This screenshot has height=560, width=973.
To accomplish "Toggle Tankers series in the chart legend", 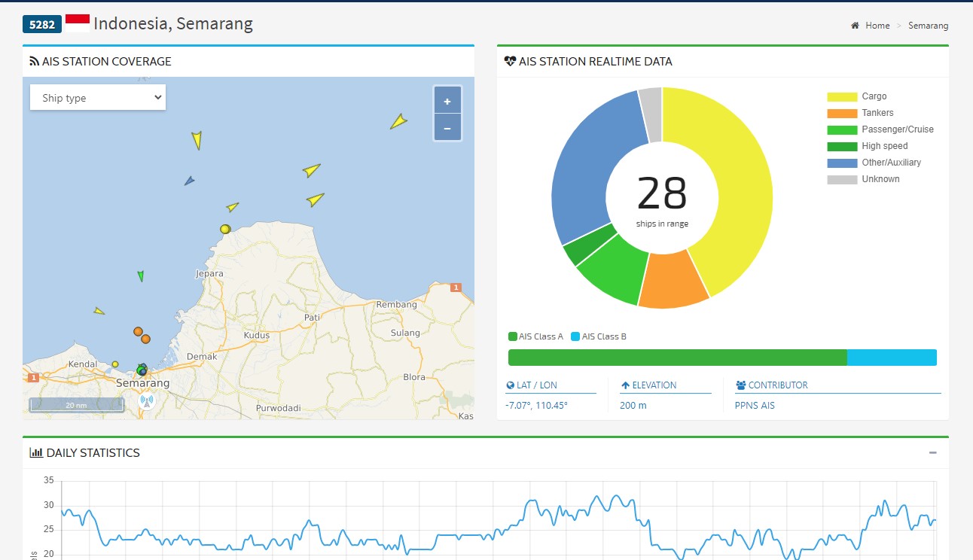I will tap(877, 113).
